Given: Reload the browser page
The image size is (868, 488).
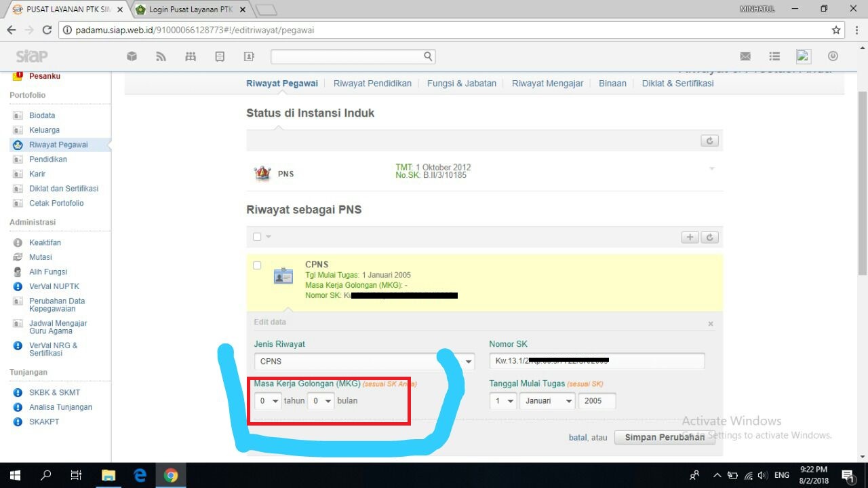Looking at the screenshot, I should tap(47, 30).
